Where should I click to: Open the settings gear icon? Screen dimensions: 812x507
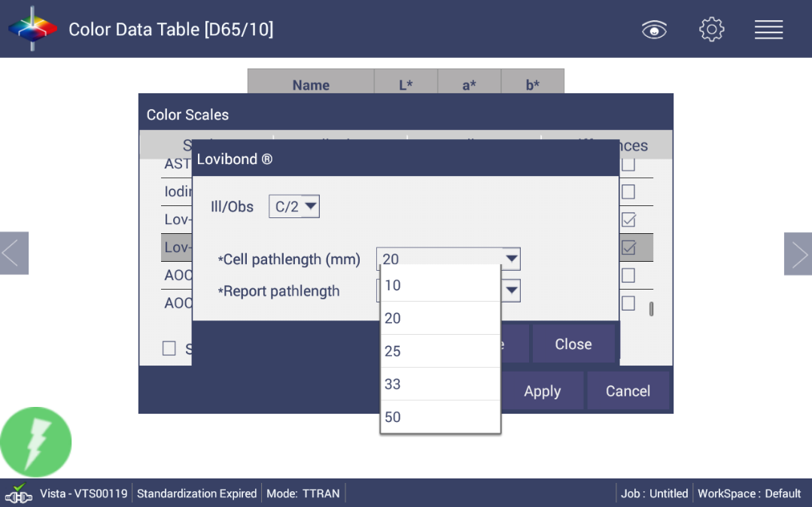pyautogui.click(x=711, y=29)
